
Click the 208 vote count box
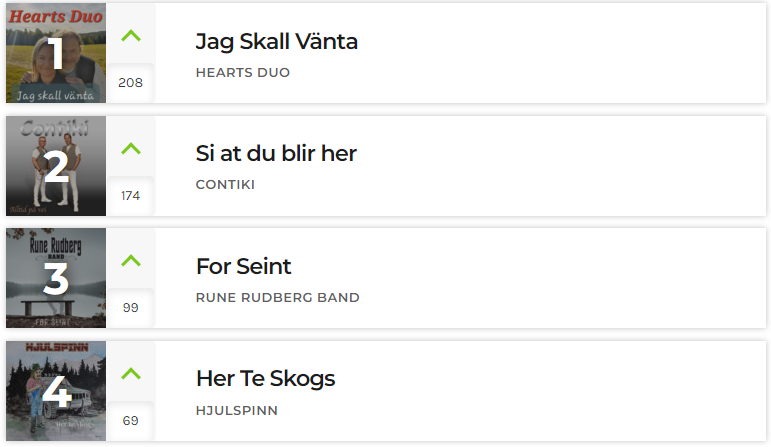tap(130, 83)
